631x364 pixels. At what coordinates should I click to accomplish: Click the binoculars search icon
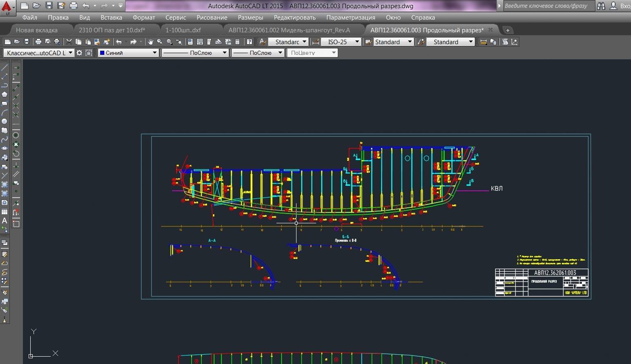pyautogui.click(x=601, y=6)
